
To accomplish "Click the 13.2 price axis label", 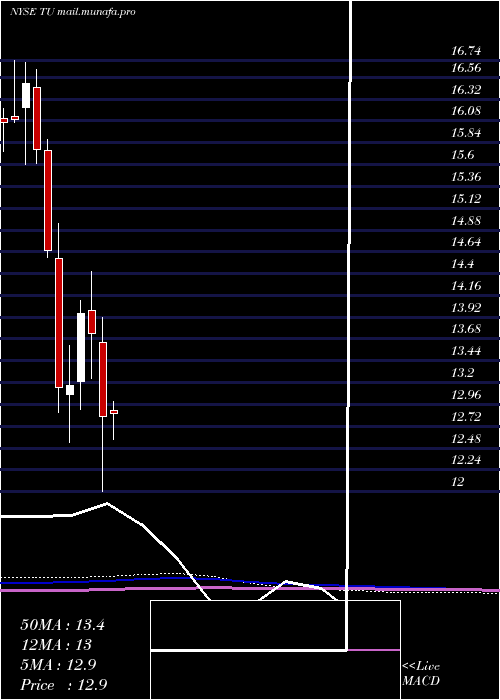I will (462, 372).
